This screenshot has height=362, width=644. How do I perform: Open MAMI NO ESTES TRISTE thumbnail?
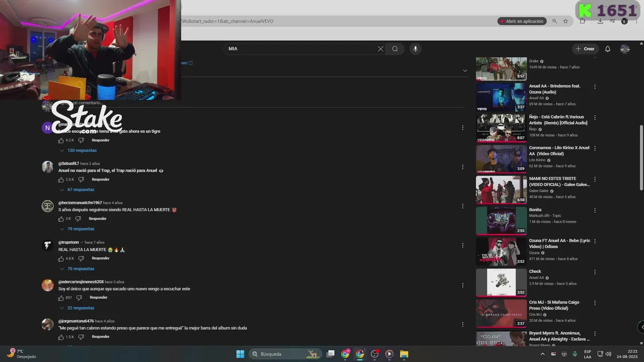[501, 189]
